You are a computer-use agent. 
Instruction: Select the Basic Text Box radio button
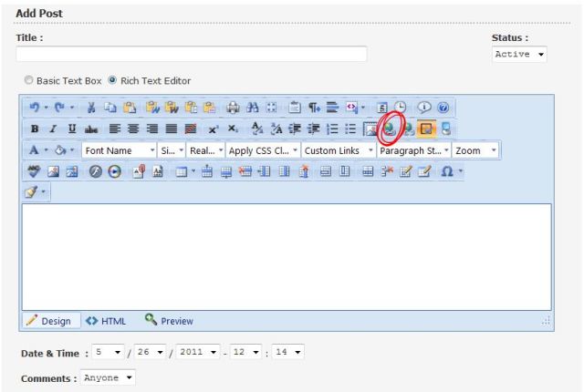click(x=29, y=78)
